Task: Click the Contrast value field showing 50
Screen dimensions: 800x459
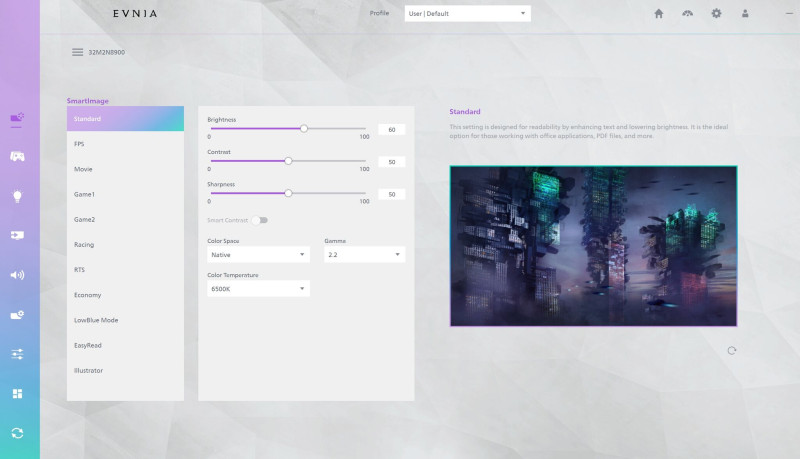Action: click(392, 162)
